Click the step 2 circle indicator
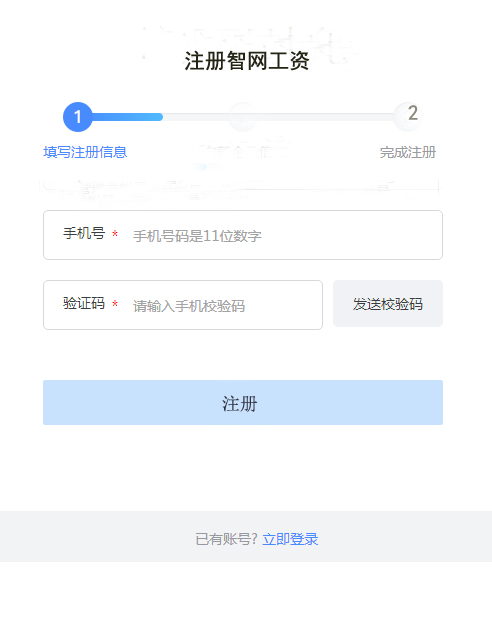The image size is (492, 623). click(x=409, y=116)
